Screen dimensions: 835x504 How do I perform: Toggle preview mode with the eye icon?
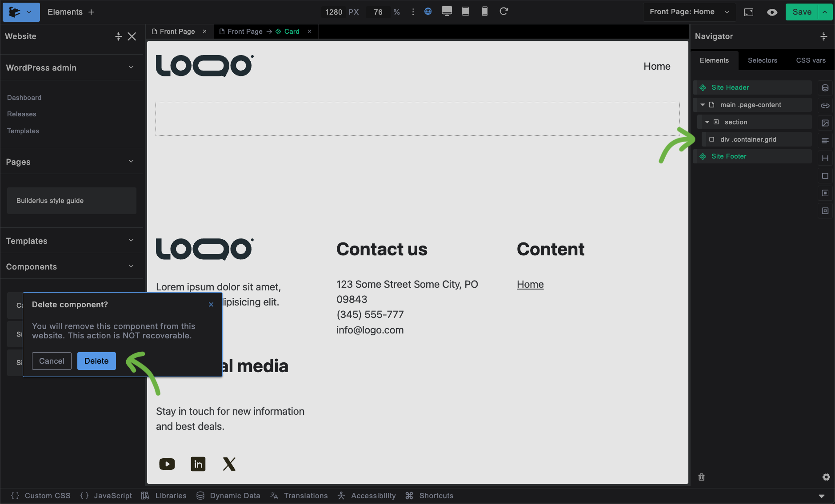[772, 12]
